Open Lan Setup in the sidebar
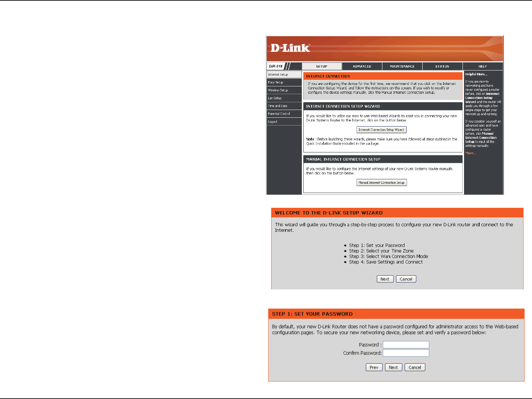Screen dimensions: 532x399 pos(284,98)
